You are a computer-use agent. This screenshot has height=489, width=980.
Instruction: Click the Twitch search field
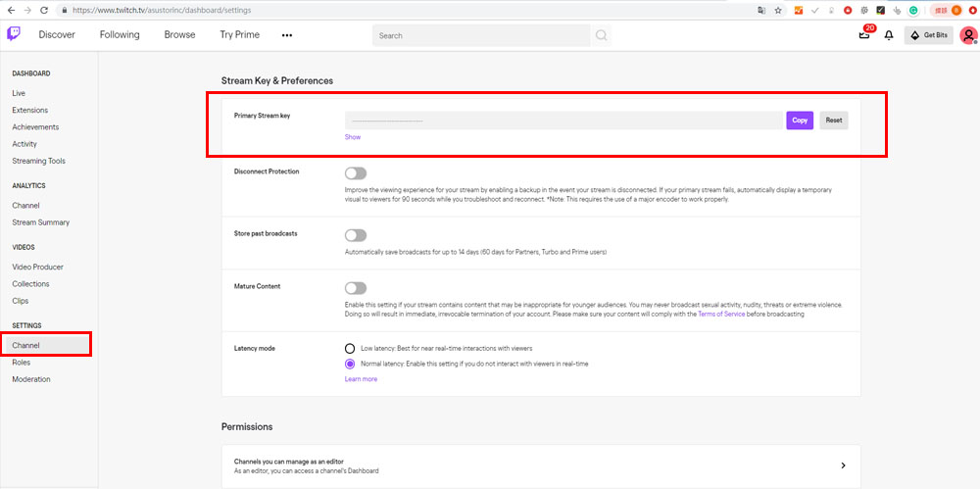coord(481,35)
